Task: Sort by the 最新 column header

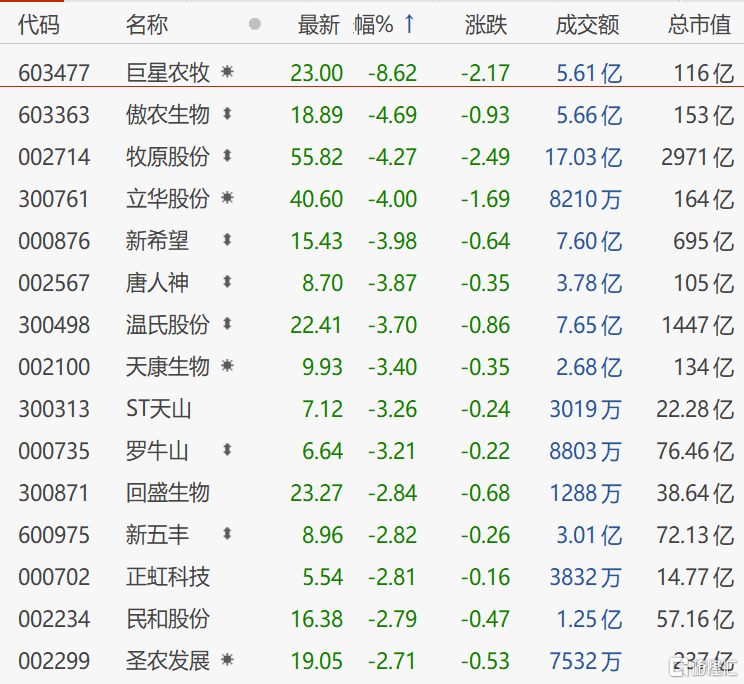Action: click(319, 24)
